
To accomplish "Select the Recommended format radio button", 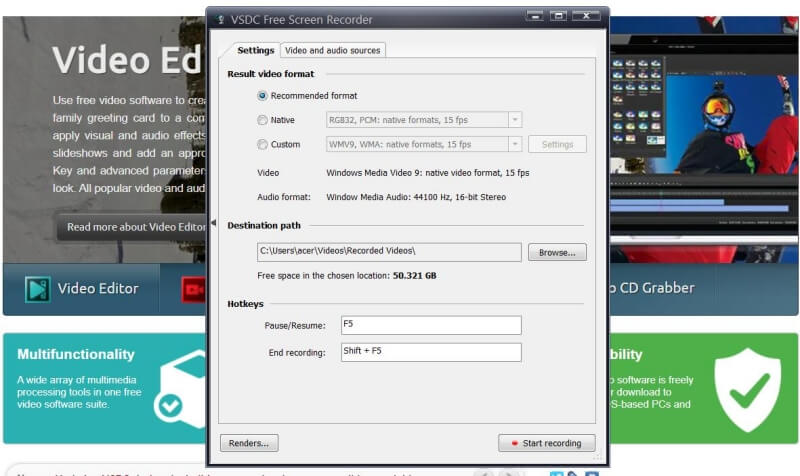I will [262, 96].
